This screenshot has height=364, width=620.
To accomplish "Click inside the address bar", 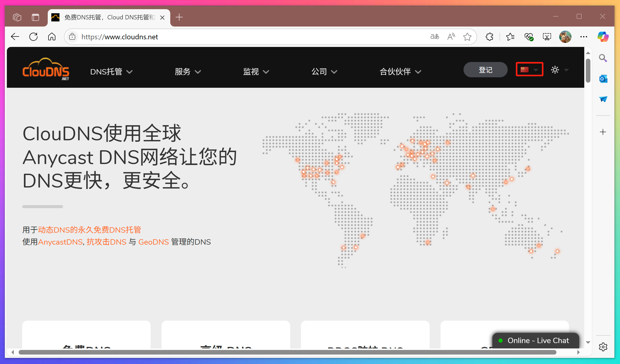I will 179,36.
